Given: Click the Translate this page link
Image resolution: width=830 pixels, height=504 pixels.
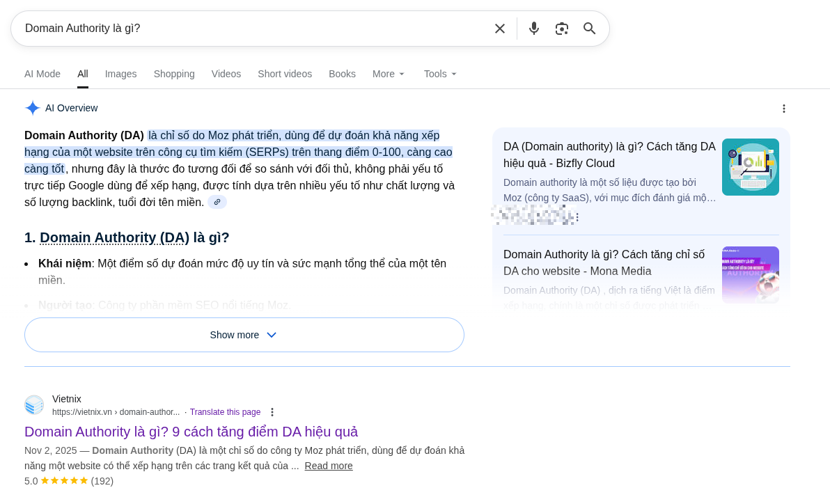Looking at the screenshot, I should click(x=225, y=411).
